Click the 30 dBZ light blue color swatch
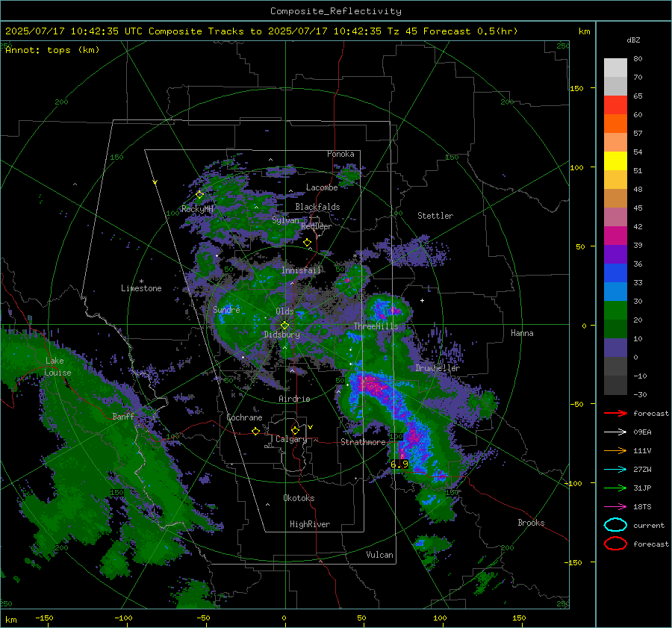 click(615, 291)
